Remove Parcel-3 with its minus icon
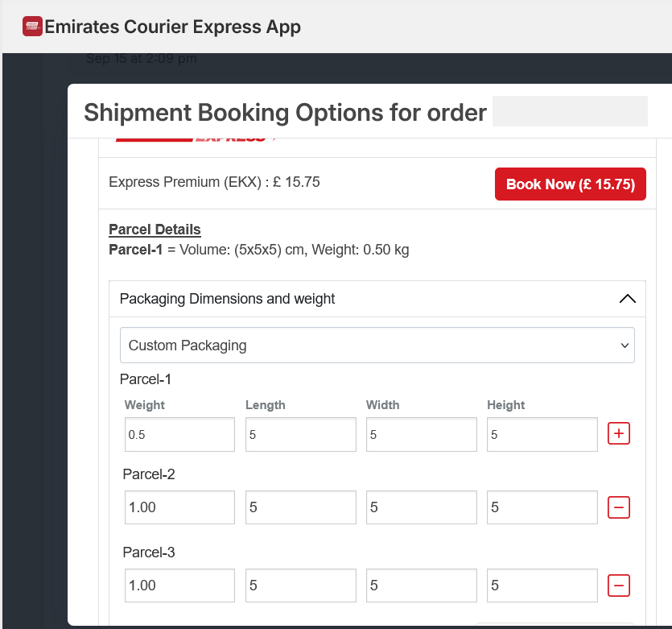The height and width of the screenshot is (629, 672). coord(618,586)
